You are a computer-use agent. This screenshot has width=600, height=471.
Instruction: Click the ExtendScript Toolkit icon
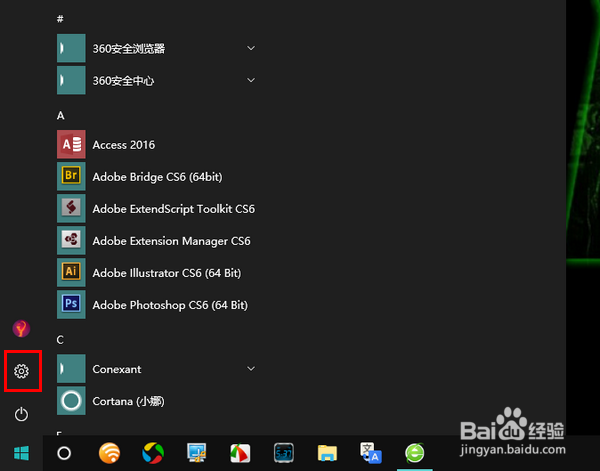coord(71,209)
